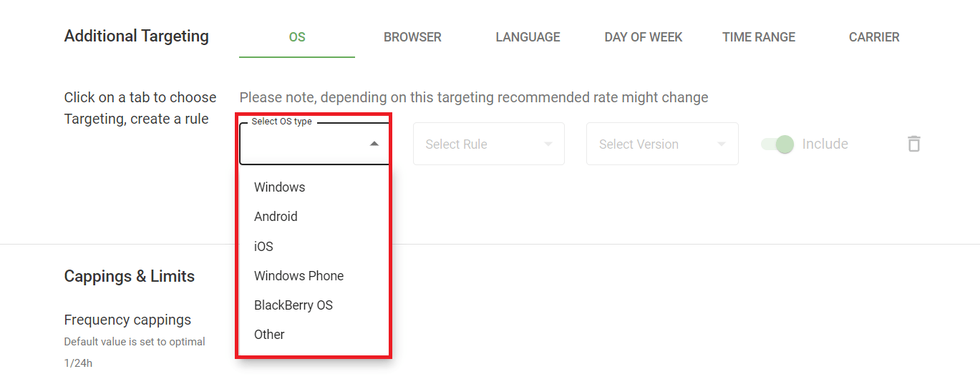Toggle the Include switch

pos(777,144)
